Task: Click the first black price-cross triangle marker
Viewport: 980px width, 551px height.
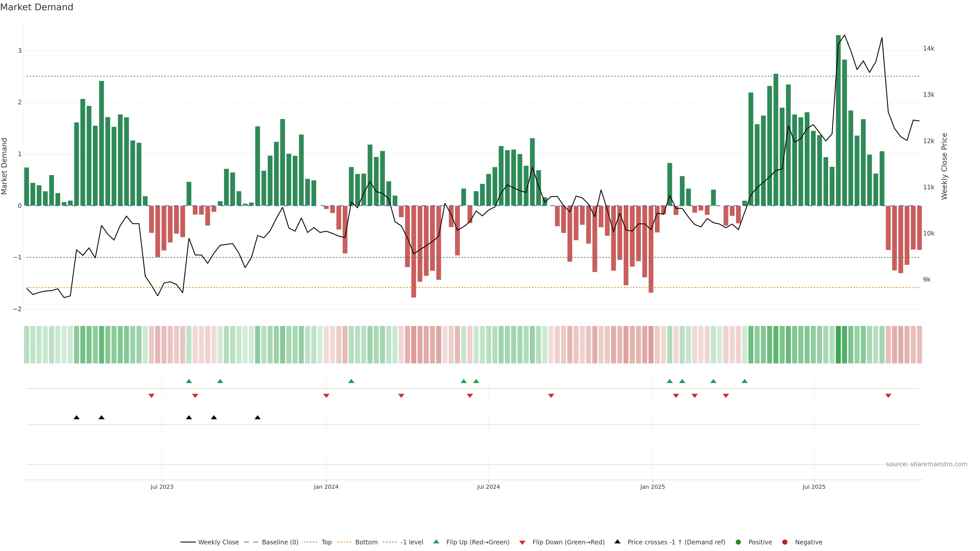Action: 77,418
